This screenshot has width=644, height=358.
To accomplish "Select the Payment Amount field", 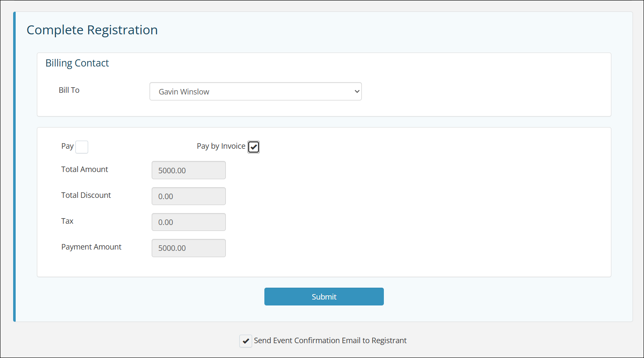I will (x=188, y=248).
